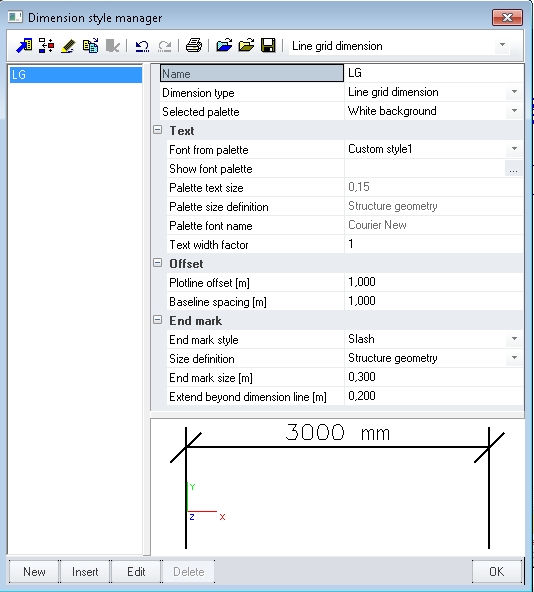Collapse the Offset section

tap(157, 263)
